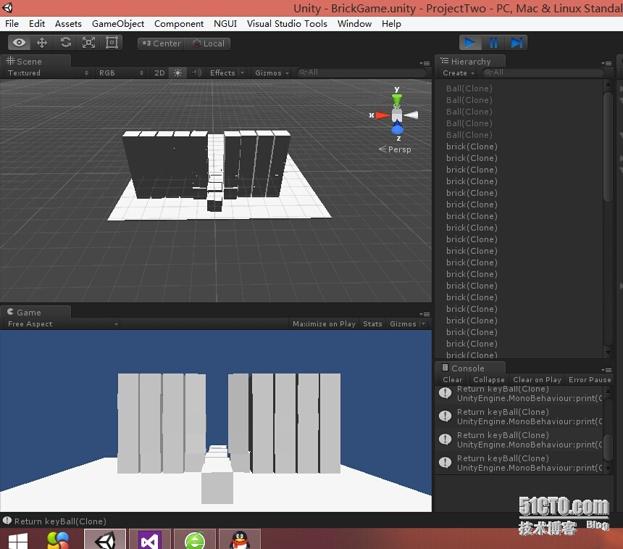623x549 pixels.
Task: Open the Hierarchy Create dropdown
Action: 458,73
